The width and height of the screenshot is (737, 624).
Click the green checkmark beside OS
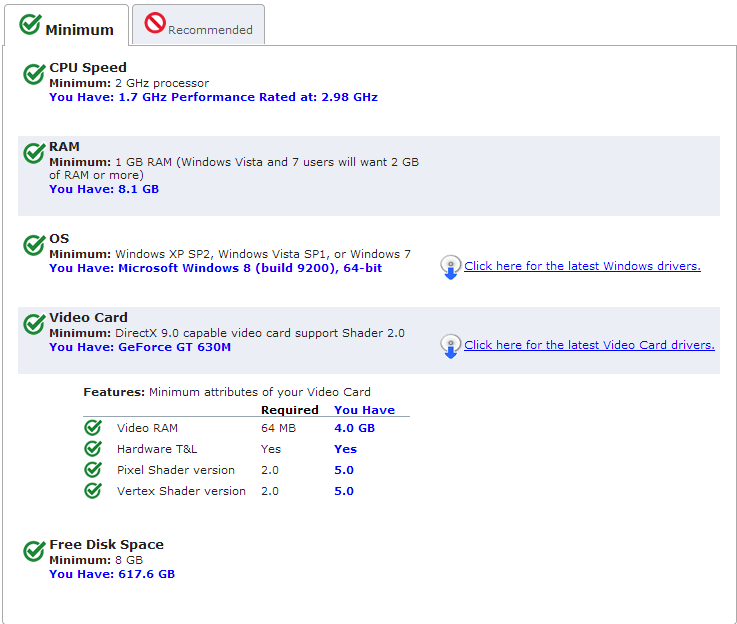(34, 245)
